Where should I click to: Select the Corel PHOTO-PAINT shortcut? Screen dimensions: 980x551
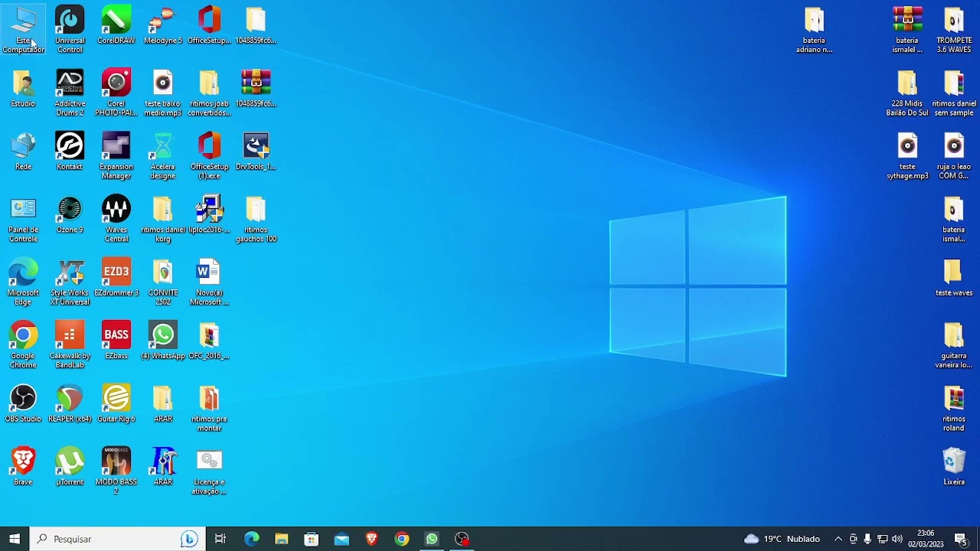pyautogui.click(x=116, y=93)
